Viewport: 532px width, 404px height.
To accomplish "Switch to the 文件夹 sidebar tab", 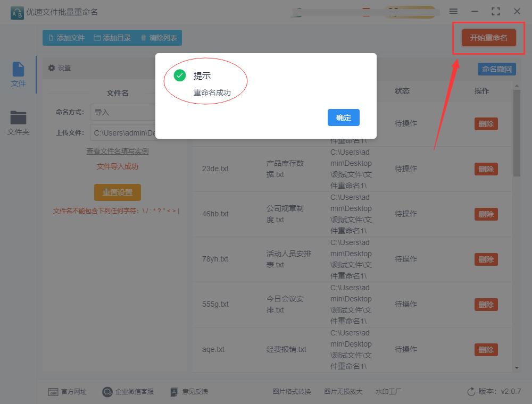I will (x=18, y=122).
